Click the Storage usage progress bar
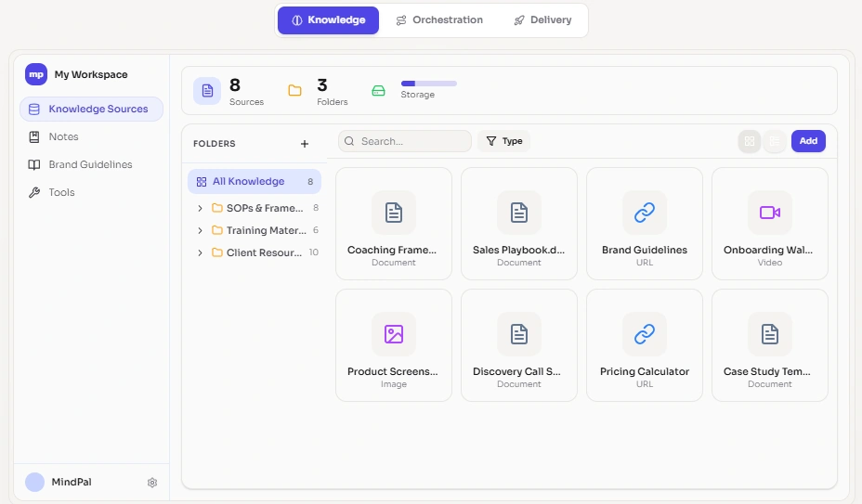The height and width of the screenshot is (504, 862). 429,84
